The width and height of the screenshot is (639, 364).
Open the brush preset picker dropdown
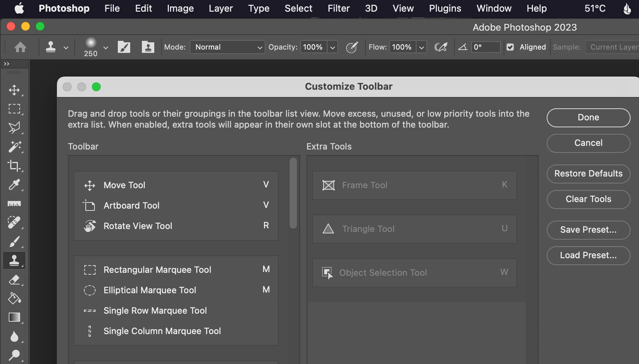[x=106, y=47]
